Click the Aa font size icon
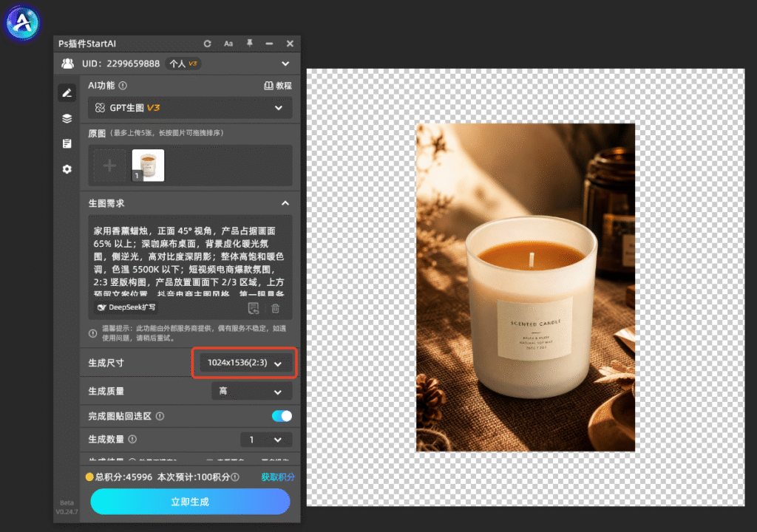Screen dimensions: 757x532 [228, 44]
